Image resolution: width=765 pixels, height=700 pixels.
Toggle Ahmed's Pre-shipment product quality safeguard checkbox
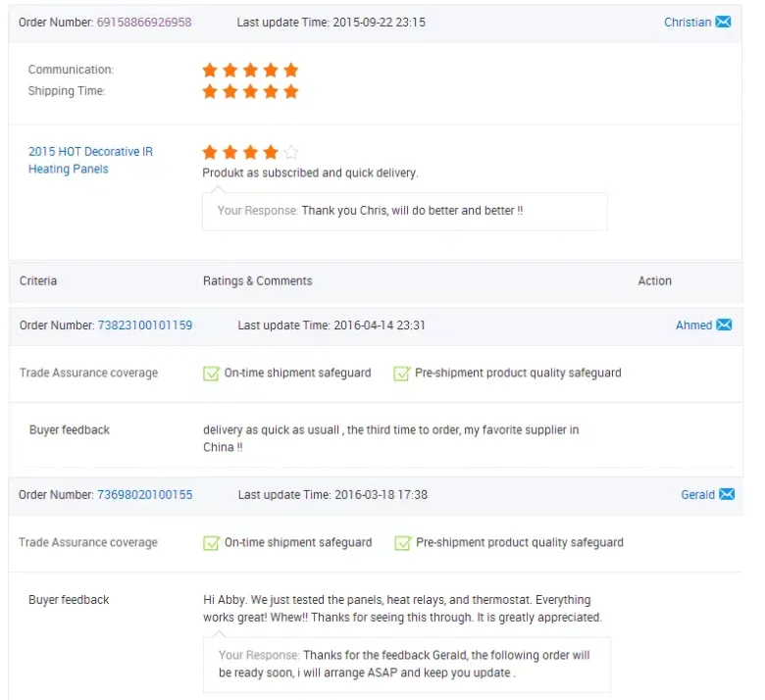(x=401, y=373)
